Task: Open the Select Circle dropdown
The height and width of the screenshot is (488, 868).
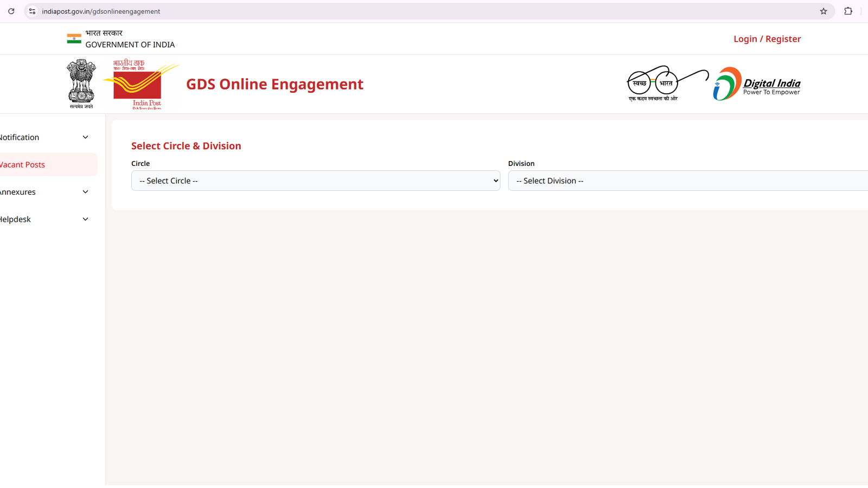Action: click(316, 181)
